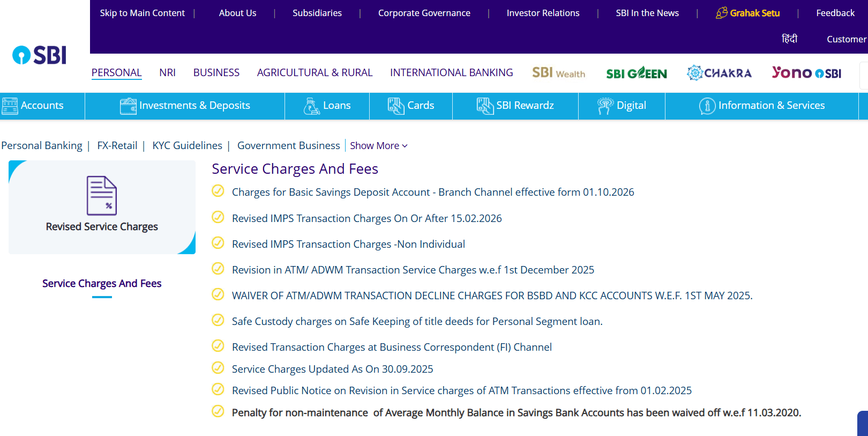Click checkmark icon beside Service Charges Updated 30.09.2025
This screenshot has width=868, height=436.
pos(218,368)
